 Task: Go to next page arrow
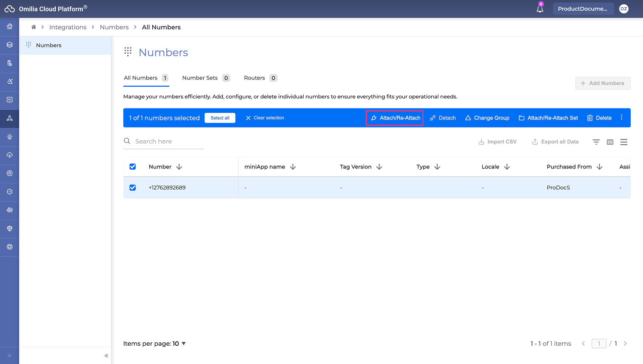coord(625,344)
